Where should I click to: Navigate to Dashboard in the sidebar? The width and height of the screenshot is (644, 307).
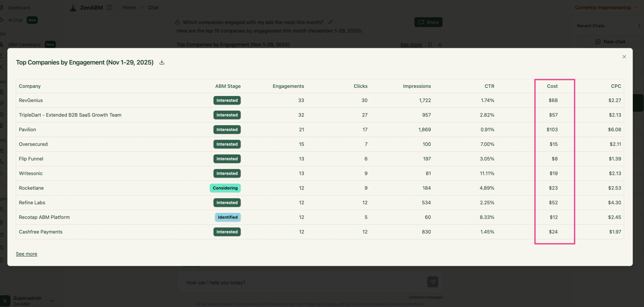point(19,8)
